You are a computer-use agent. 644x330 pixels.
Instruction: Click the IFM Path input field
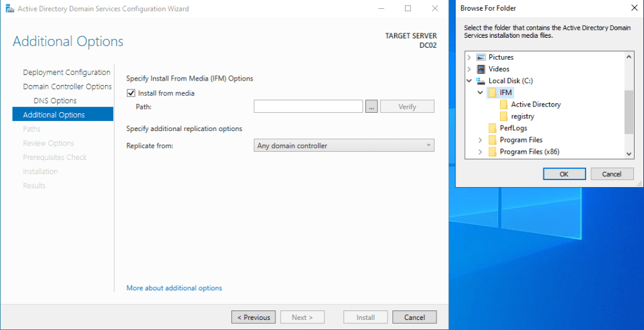308,106
